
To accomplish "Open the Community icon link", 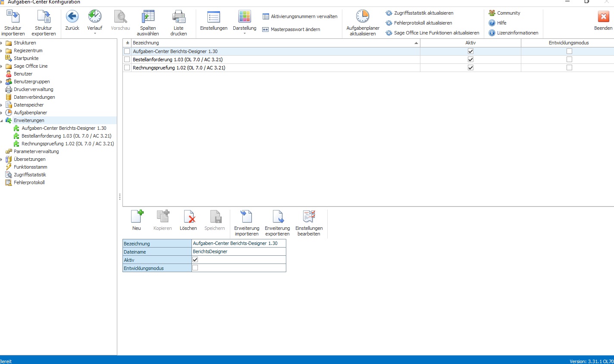I will [x=492, y=13].
